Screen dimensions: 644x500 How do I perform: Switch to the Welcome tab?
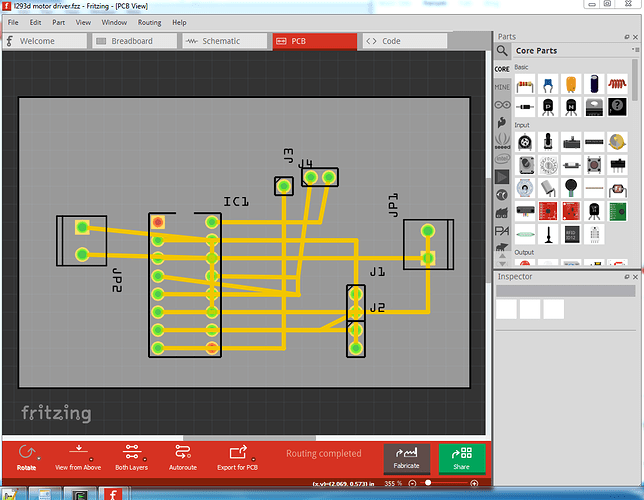tap(45, 41)
